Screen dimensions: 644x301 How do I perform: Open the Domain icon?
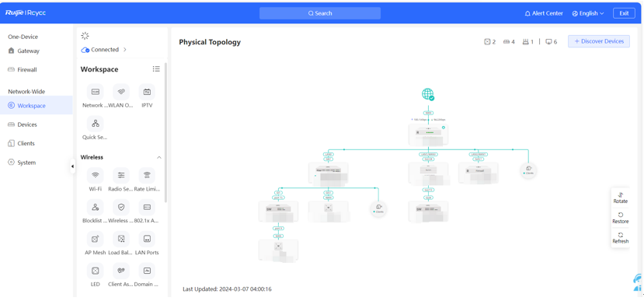[147, 271]
